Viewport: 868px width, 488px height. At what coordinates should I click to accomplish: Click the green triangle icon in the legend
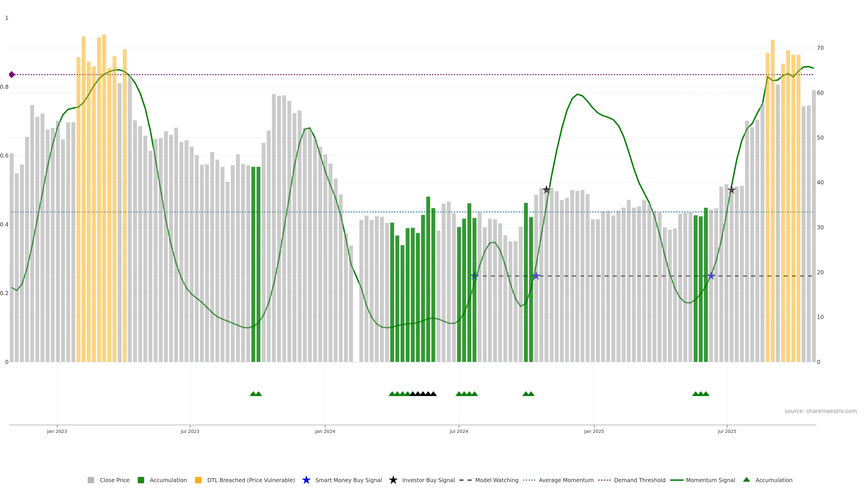point(746,480)
